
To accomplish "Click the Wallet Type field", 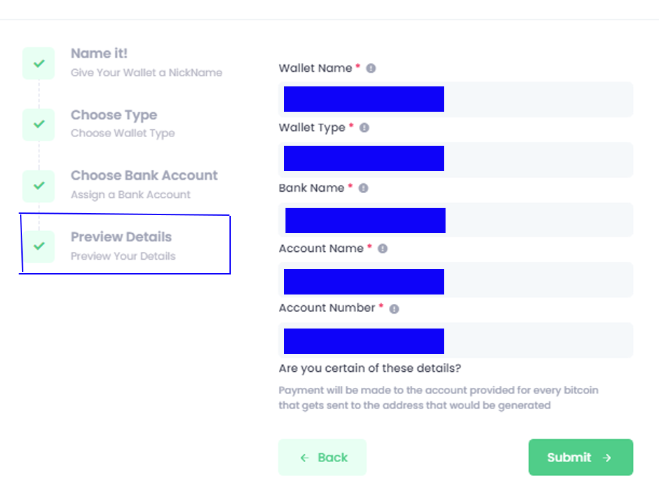I will pos(456,159).
